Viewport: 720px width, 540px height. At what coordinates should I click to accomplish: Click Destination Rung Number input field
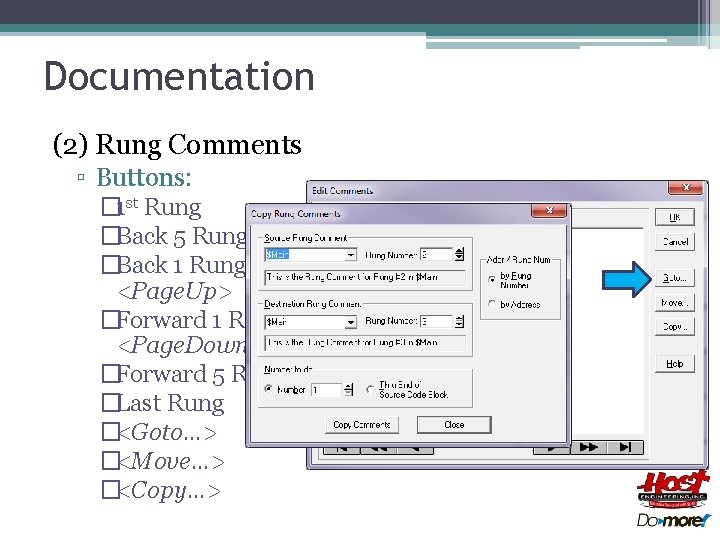click(437, 321)
